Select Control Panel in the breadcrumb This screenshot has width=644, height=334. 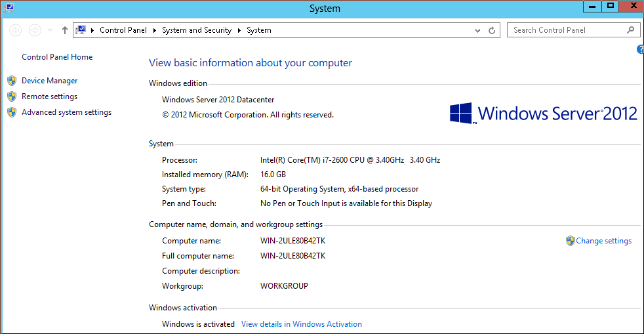pyautogui.click(x=123, y=30)
